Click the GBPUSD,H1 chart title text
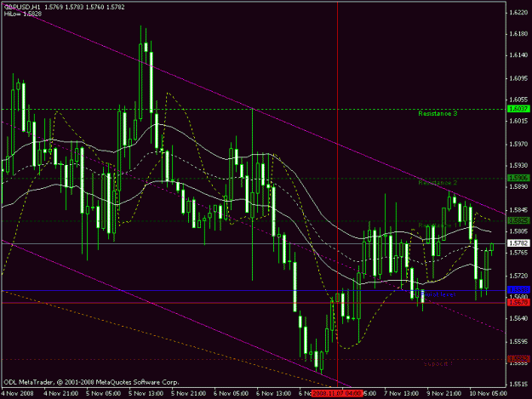 pos(22,7)
